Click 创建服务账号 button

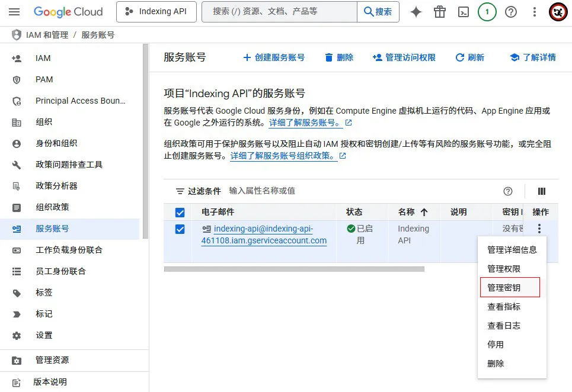pos(274,57)
